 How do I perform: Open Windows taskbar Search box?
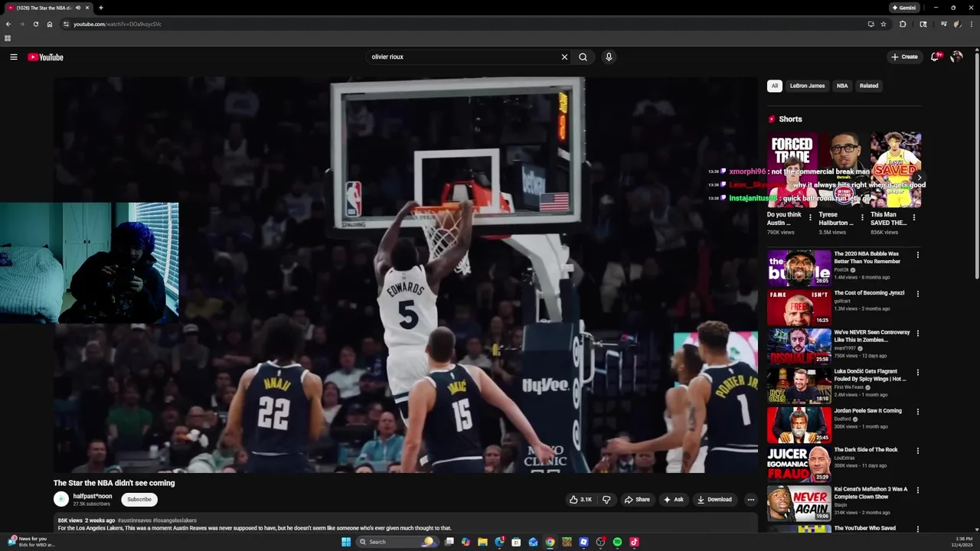397,542
